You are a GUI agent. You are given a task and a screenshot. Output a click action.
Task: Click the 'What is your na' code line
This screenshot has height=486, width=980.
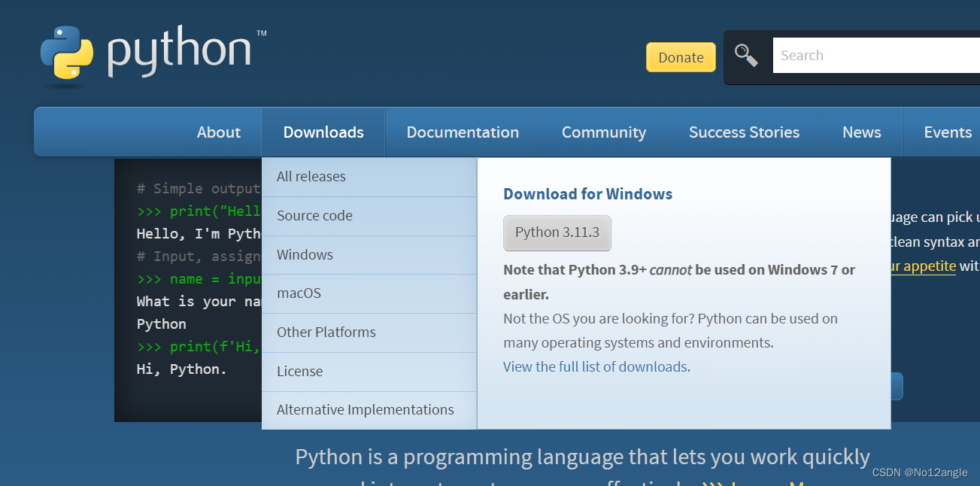199,302
